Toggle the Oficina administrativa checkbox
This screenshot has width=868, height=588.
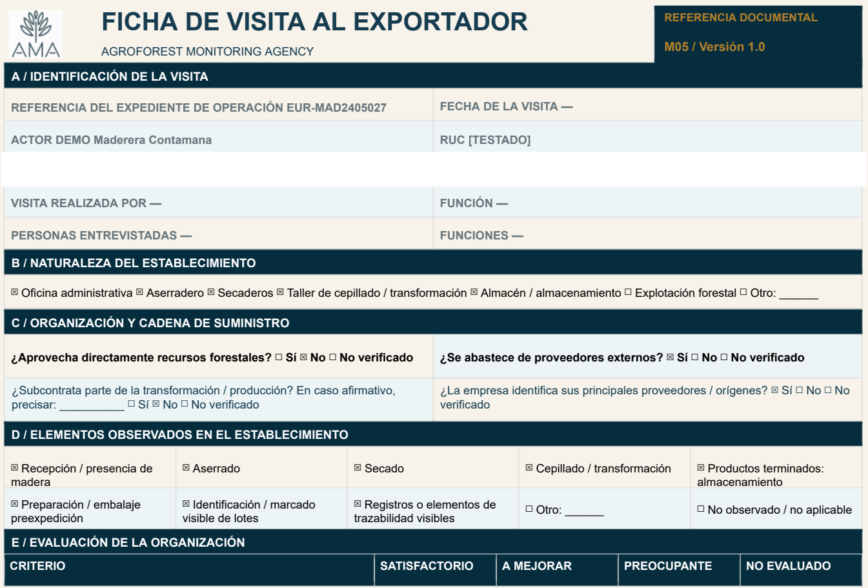[15, 292]
